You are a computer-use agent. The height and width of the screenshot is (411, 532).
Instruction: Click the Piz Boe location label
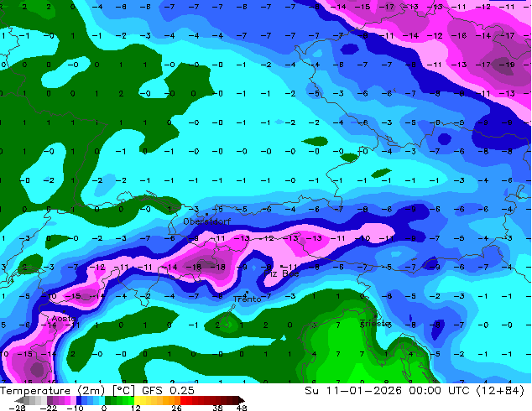[281, 273]
